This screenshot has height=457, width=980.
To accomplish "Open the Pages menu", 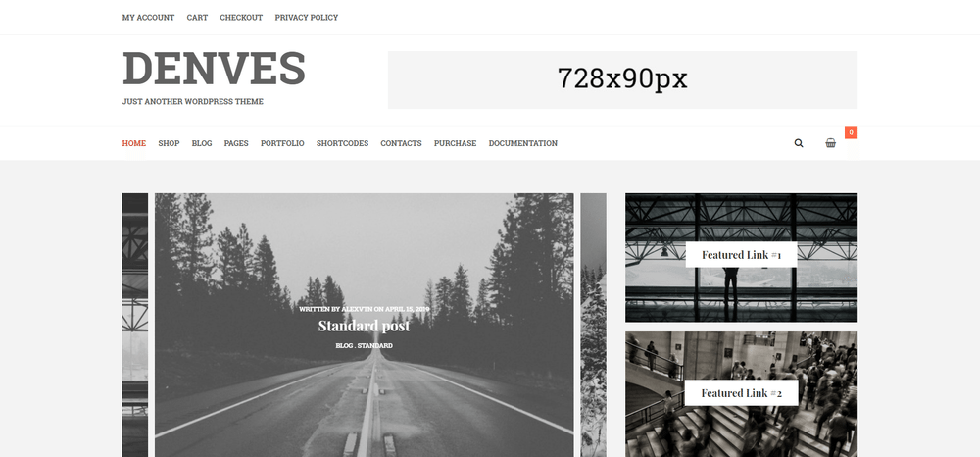I will click(x=236, y=143).
